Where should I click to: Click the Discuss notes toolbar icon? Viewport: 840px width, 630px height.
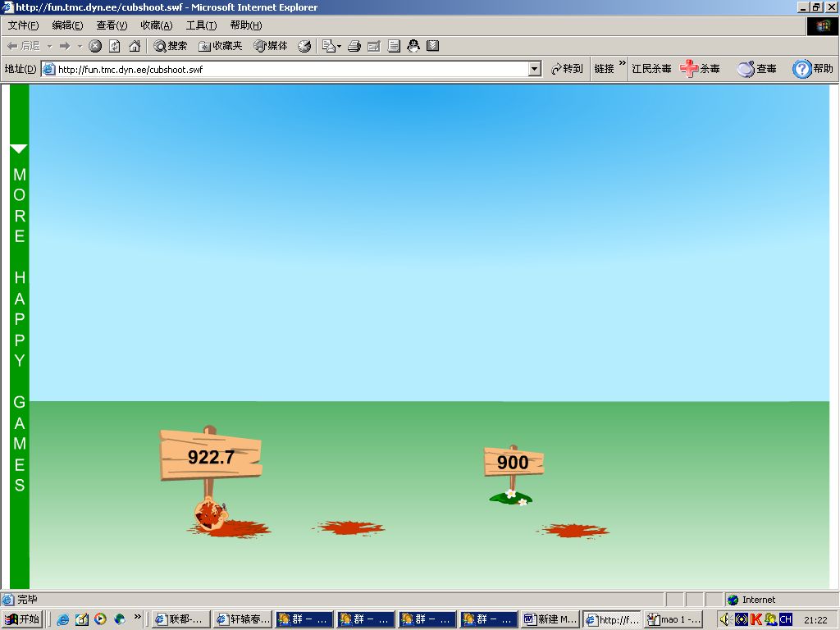[394, 46]
